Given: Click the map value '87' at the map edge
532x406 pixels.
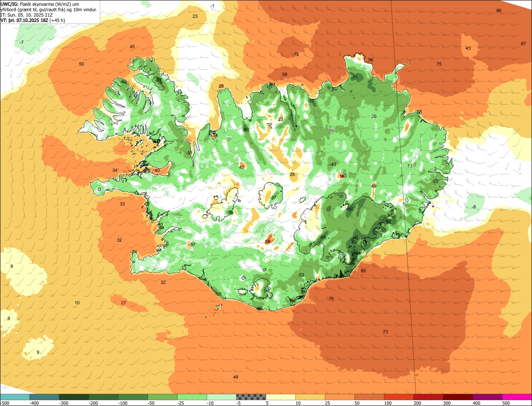Looking at the screenshot, I should (523, 44).
